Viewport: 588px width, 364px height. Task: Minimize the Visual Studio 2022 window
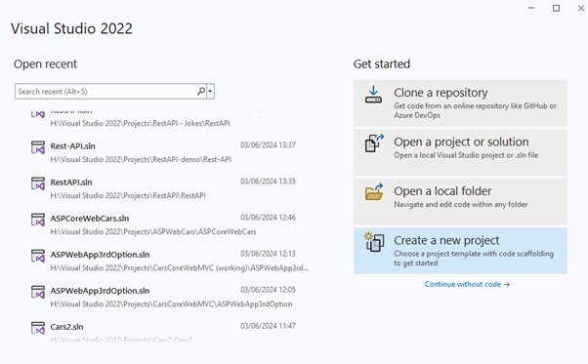pos(531,8)
